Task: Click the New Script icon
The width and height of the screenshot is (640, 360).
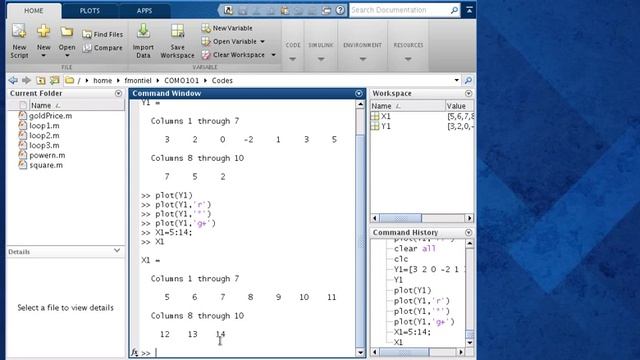Action: click(19, 31)
